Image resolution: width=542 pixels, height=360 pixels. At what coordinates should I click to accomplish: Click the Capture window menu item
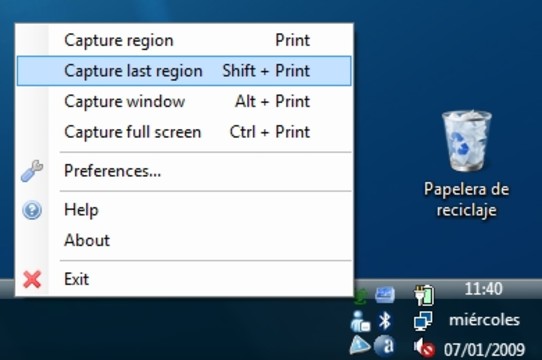pyautogui.click(x=184, y=101)
